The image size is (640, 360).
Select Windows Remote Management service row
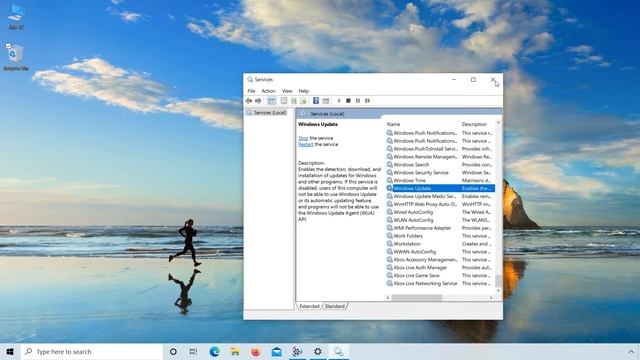[440, 157]
